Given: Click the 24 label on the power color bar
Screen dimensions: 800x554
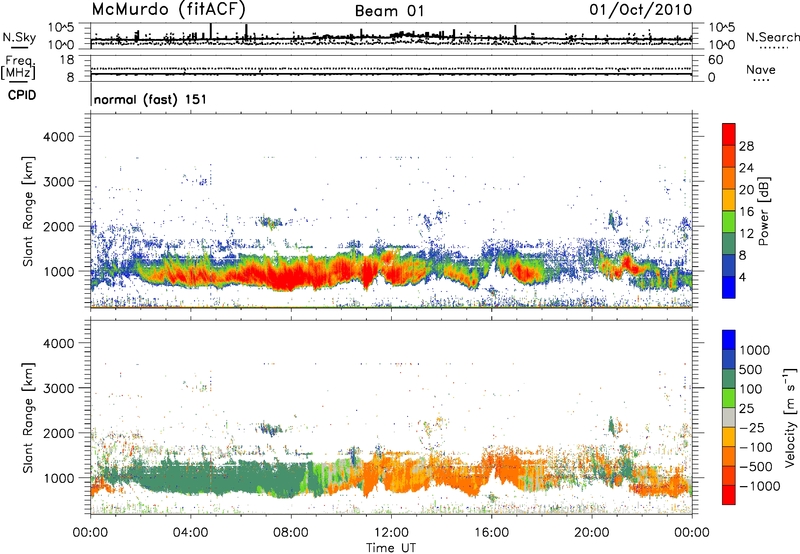Looking at the screenshot, I should (746, 168).
